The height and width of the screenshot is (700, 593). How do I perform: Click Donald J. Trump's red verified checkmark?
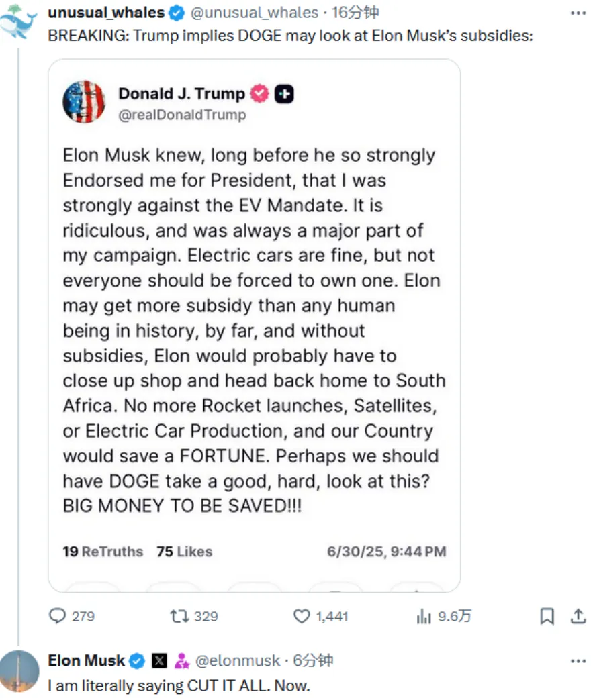(259, 94)
